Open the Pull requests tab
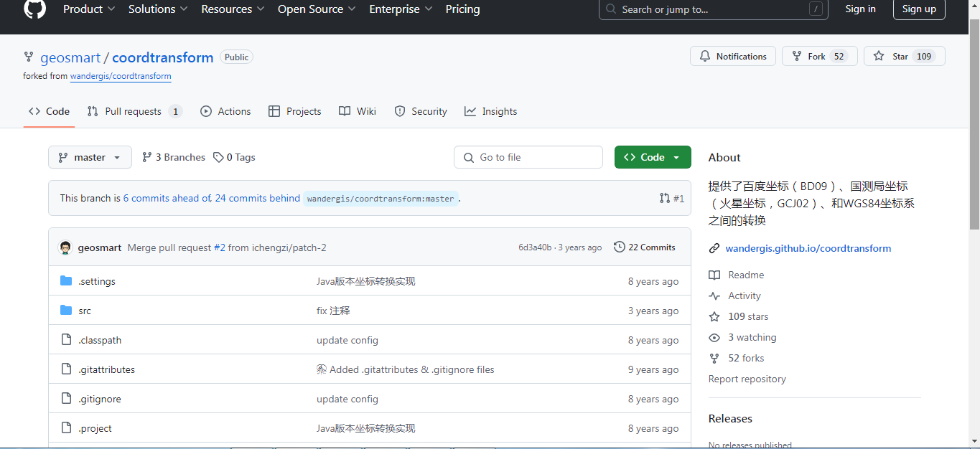The width and height of the screenshot is (980, 449). pos(134,111)
